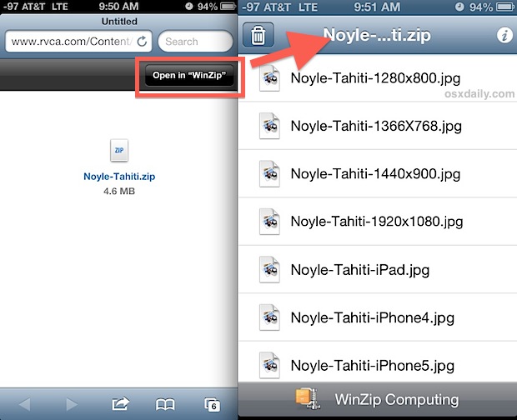This screenshot has width=517, height=420.
Task: Reload page using the refresh icon
Action: [x=143, y=41]
